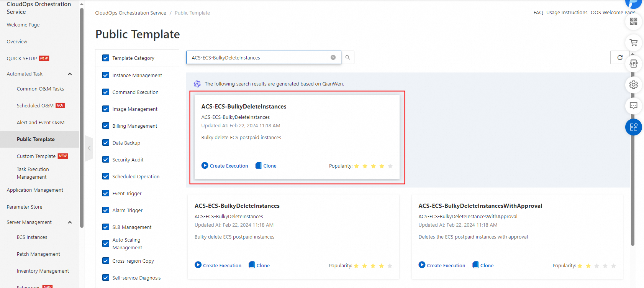Toggle Self-service Diagnosis checkbox
Image resolution: width=644 pixels, height=288 pixels.
pos(106,278)
